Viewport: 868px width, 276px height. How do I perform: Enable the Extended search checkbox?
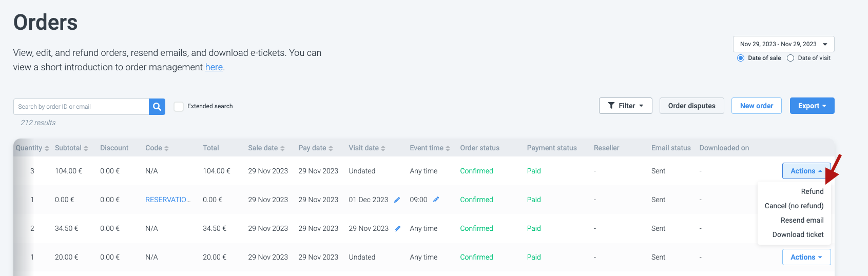[179, 107]
